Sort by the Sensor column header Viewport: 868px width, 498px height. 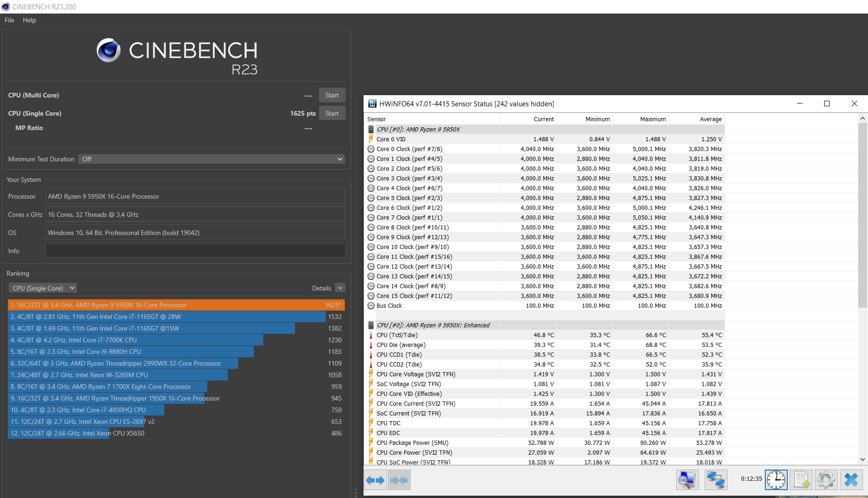(432, 119)
